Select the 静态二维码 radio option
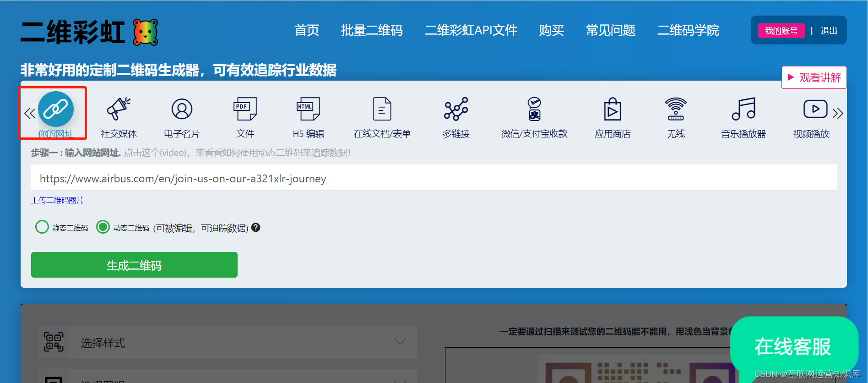 coord(42,227)
